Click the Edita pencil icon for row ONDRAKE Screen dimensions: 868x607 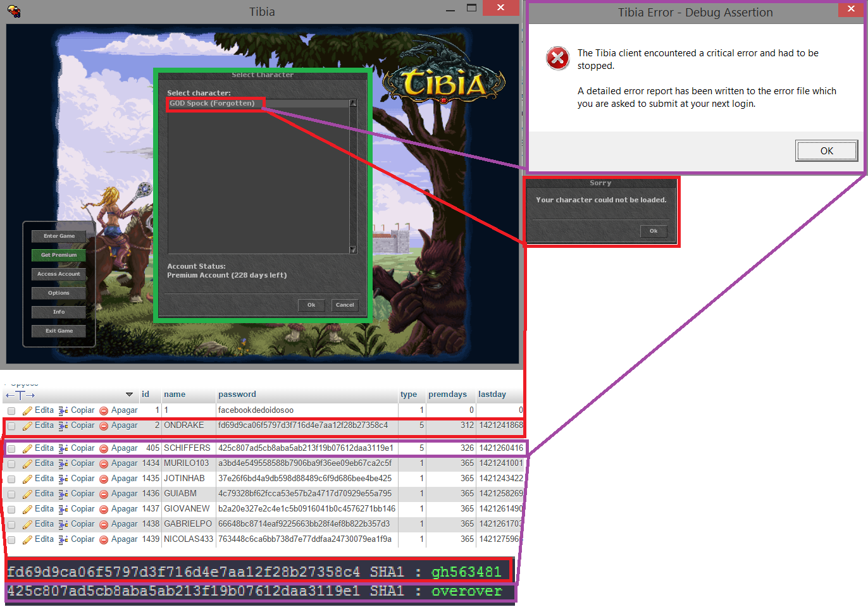click(27, 426)
